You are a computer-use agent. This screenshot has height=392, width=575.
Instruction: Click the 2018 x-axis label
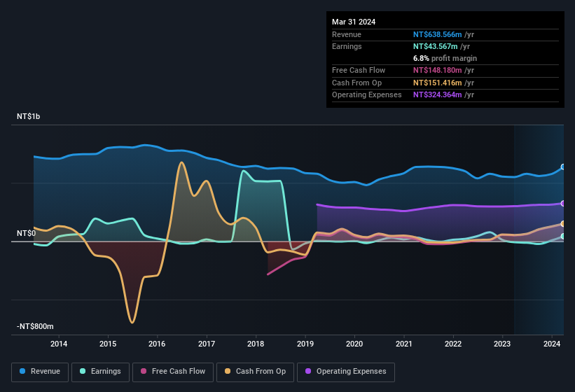[x=256, y=344]
